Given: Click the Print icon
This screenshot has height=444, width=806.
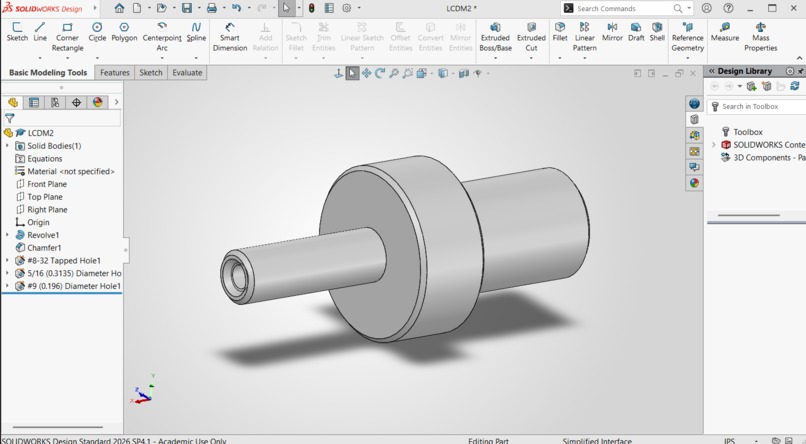Looking at the screenshot, I should pyautogui.click(x=212, y=8).
